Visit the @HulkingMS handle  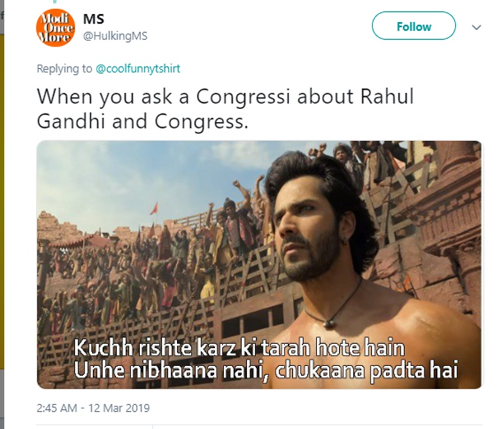pyautogui.click(x=115, y=36)
